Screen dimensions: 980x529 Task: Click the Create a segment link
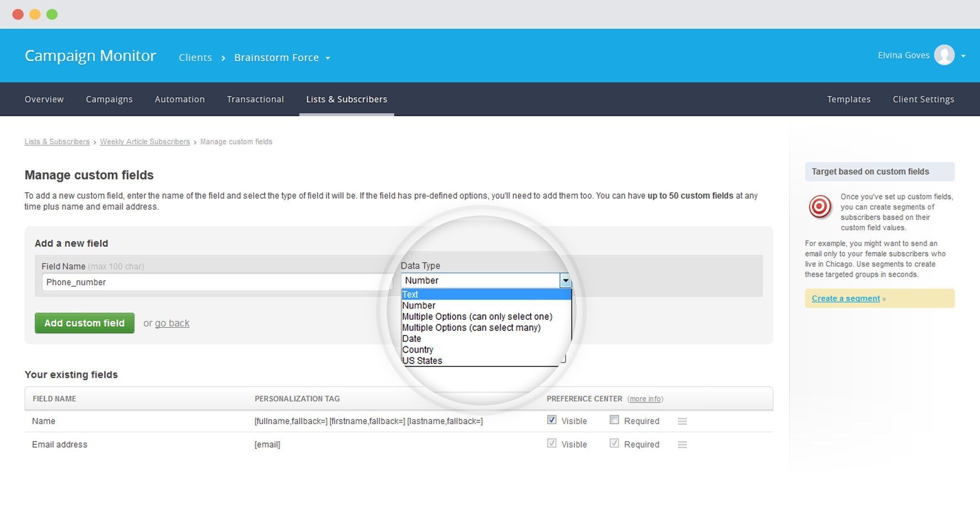tap(846, 298)
